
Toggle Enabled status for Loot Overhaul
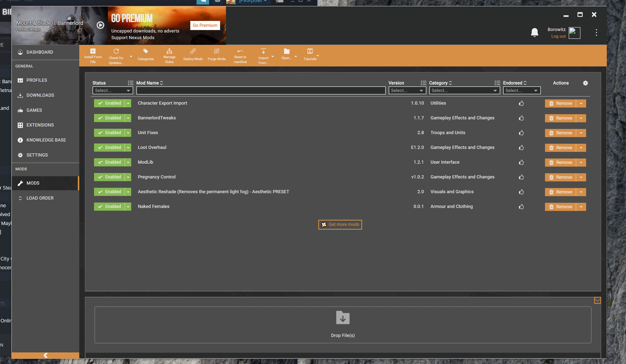(x=109, y=147)
